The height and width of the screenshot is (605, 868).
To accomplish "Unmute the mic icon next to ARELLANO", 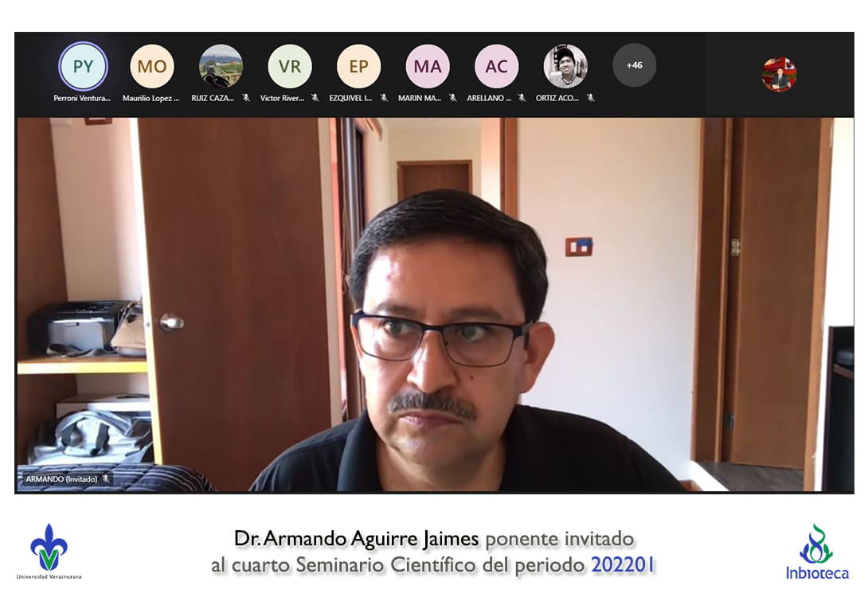I will tap(522, 98).
